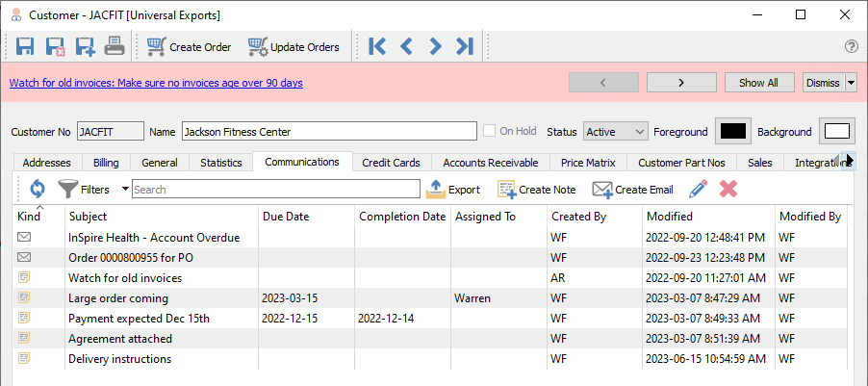Toggle the On Hold checkbox
This screenshot has height=386, width=868.
pyautogui.click(x=492, y=131)
